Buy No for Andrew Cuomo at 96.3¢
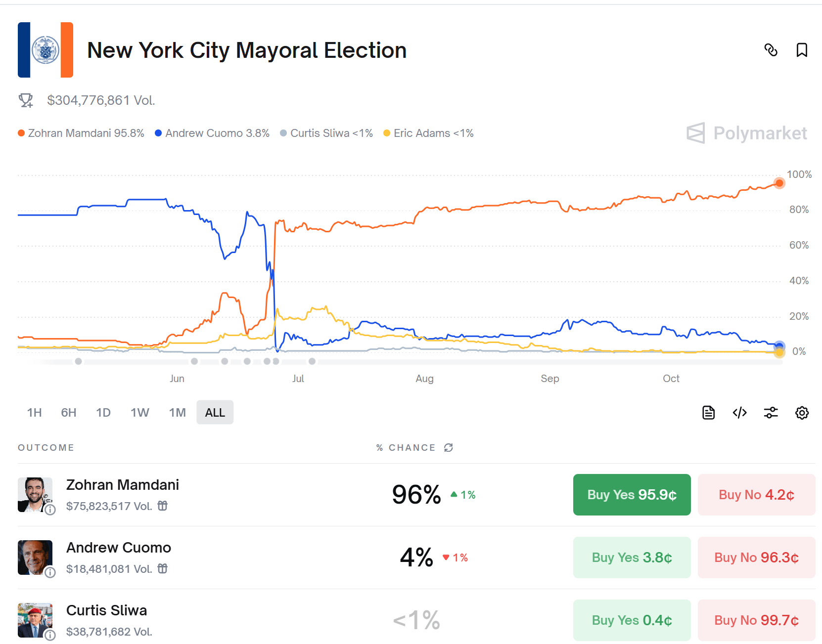This screenshot has height=644, width=822. coord(756,558)
